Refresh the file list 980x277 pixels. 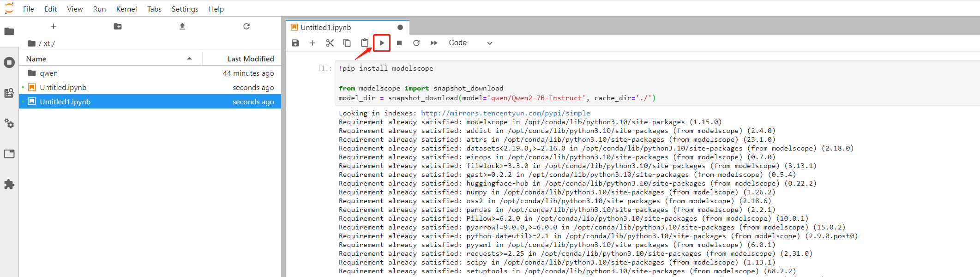pyautogui.click(x=247, y=26)
